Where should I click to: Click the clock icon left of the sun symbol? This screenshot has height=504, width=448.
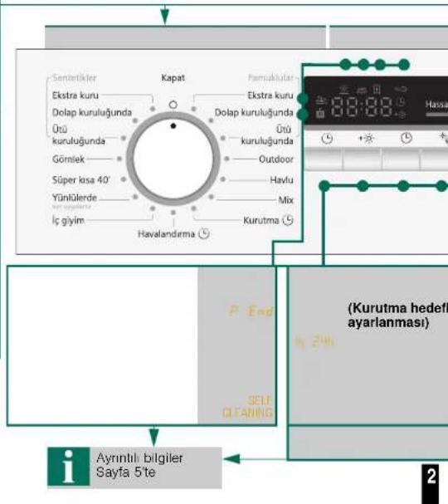click(x=327, y=139)
